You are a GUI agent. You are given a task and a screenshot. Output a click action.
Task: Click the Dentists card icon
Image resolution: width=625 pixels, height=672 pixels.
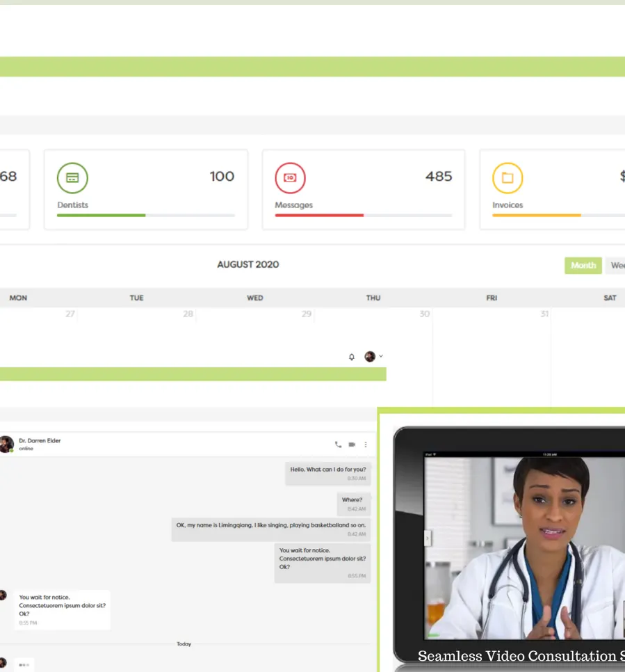(72, 178)
